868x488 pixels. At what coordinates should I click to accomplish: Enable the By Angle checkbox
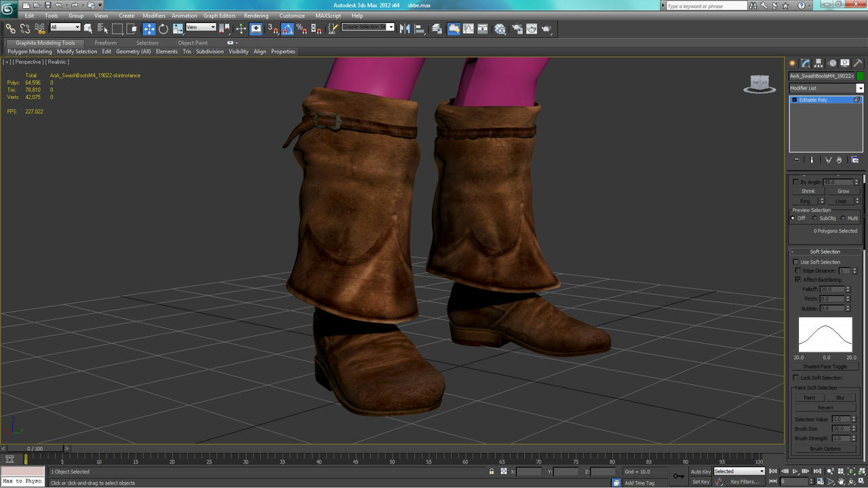click(796, 182)
